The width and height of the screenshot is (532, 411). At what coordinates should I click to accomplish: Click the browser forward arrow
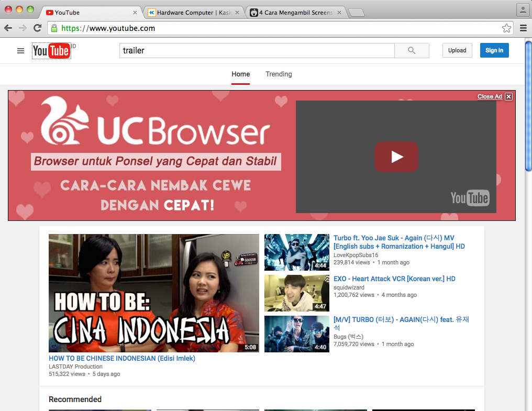click(23, 28)
